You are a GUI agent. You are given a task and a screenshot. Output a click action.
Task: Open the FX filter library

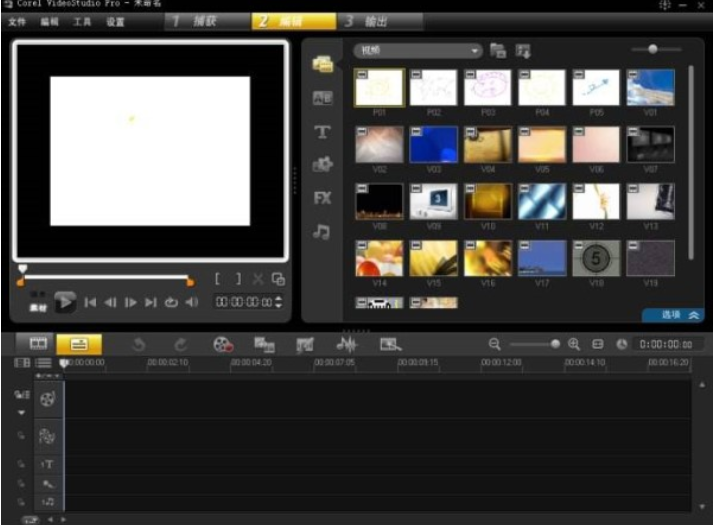[x=322, y=198]
